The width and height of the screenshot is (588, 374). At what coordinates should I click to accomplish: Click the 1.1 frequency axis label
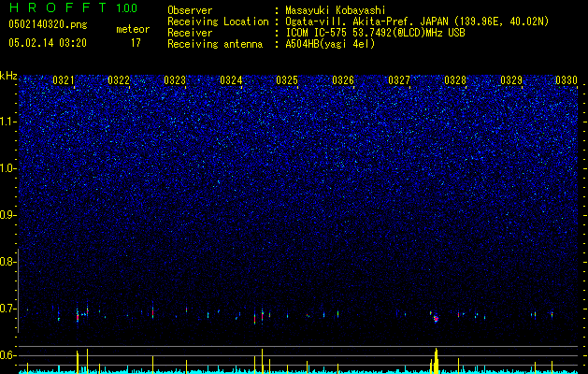[7, 122]
